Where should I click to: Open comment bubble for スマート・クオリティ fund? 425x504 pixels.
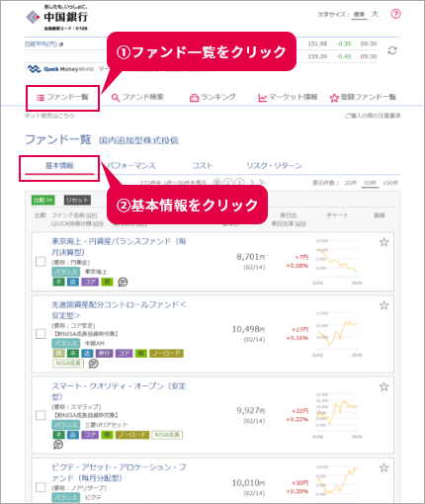click(x=58, y=445)
